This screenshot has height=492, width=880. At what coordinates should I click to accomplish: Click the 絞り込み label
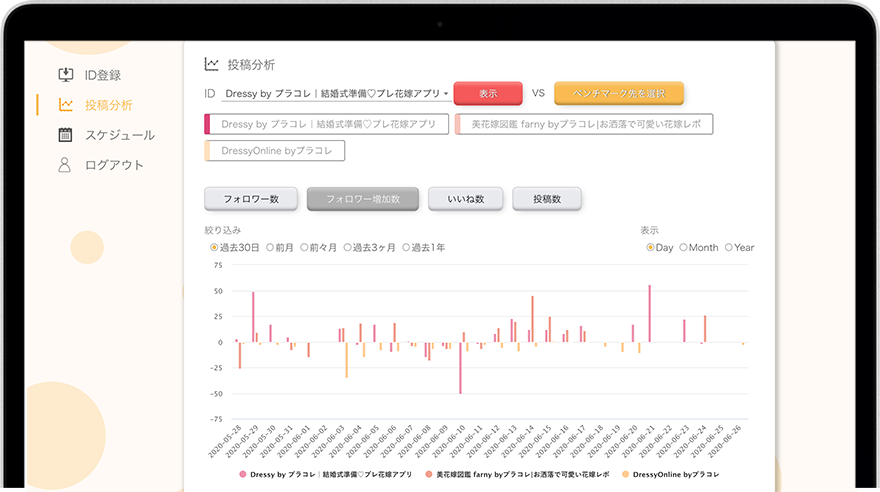(x=222, y=230)
